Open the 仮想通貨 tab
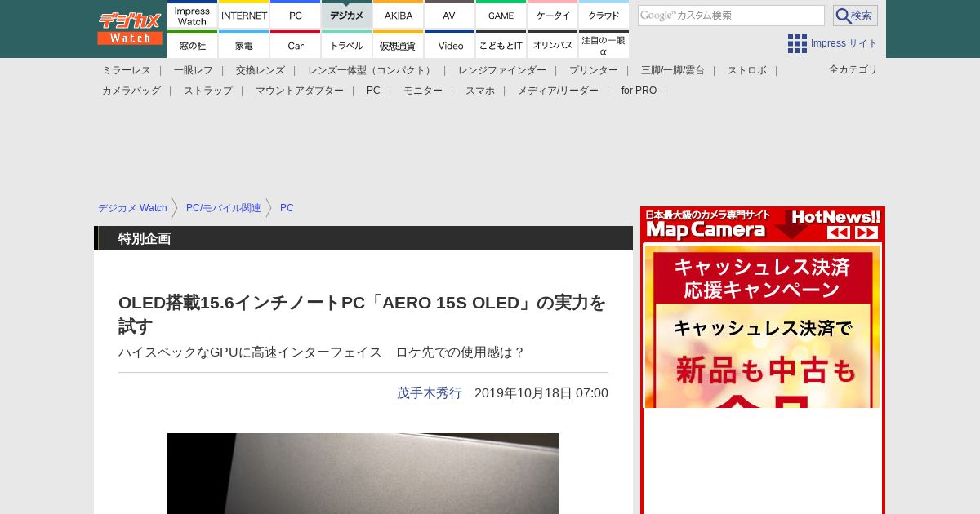 (399, 45)
